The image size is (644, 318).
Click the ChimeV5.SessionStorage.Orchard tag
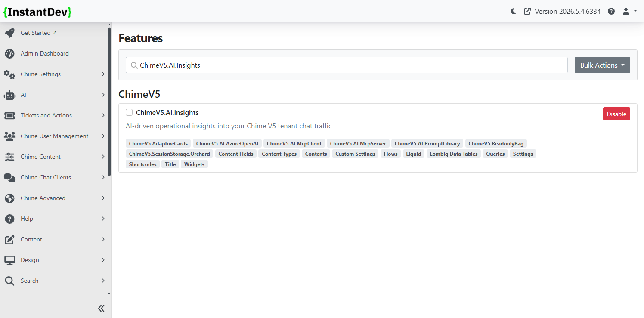tap(170, 154)
